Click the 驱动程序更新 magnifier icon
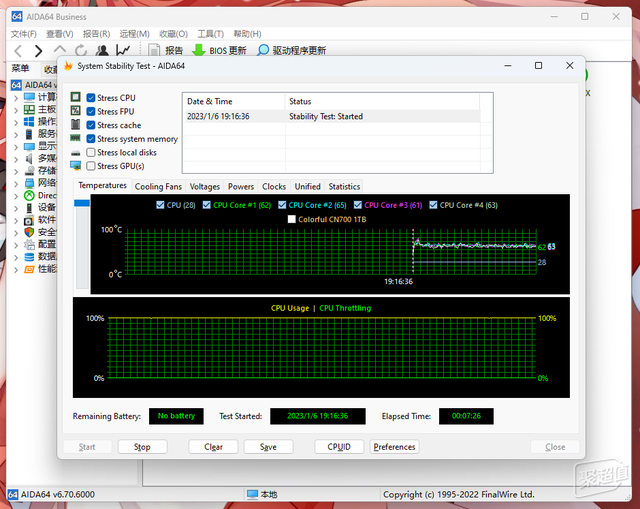Image resolution: width=640 pixels, height=509 pixels. point(263,50)
